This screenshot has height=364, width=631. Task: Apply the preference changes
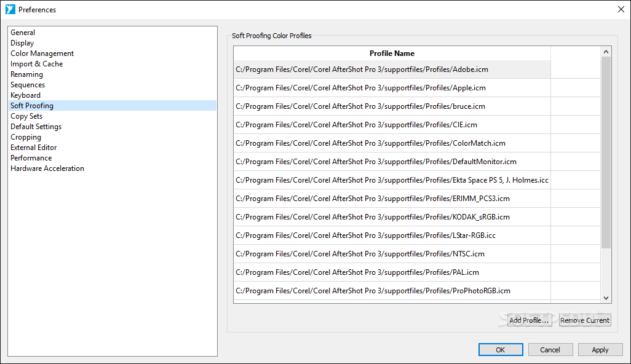tap(600, 350)
